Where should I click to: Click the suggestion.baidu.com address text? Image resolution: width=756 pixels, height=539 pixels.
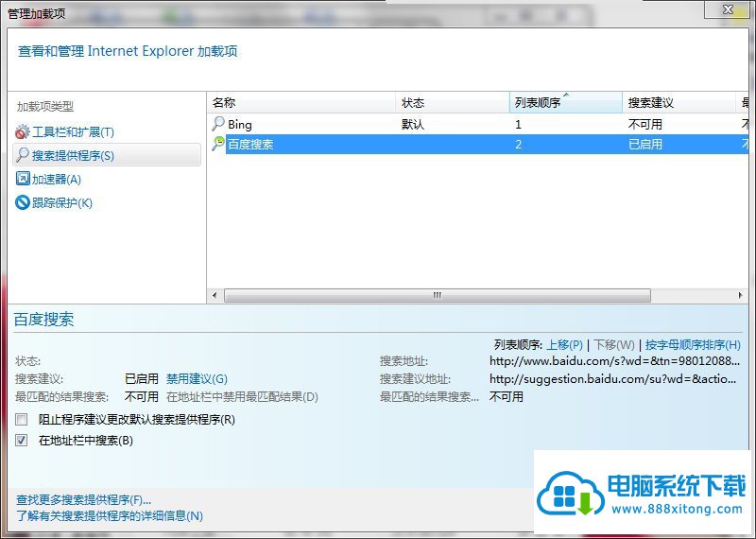click(612, 379)
